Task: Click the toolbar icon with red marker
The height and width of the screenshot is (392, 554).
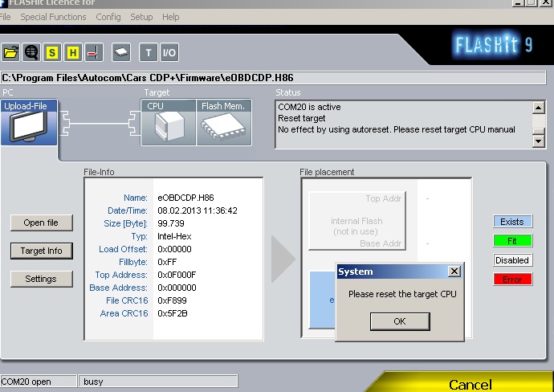Action: click(94, 53)
